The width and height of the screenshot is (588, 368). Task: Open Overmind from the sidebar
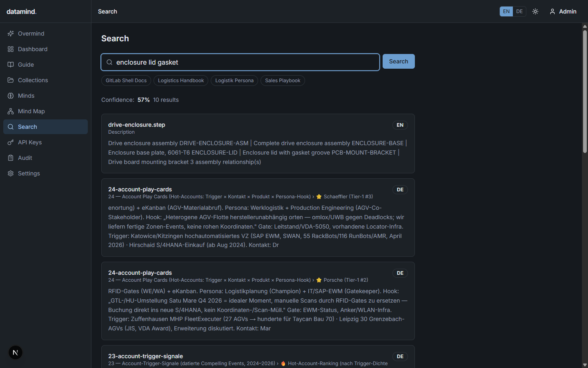45,34
